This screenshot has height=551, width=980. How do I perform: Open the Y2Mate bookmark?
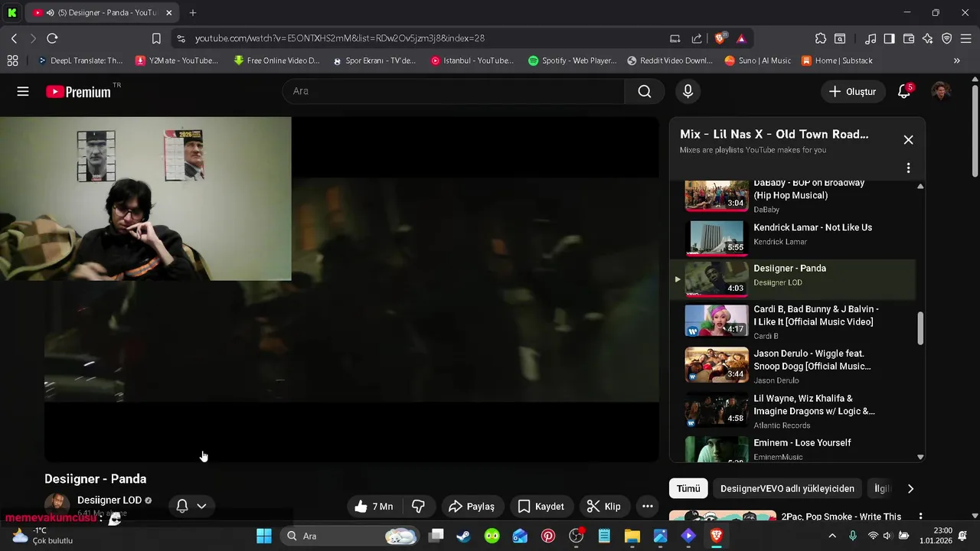point(177,60)
